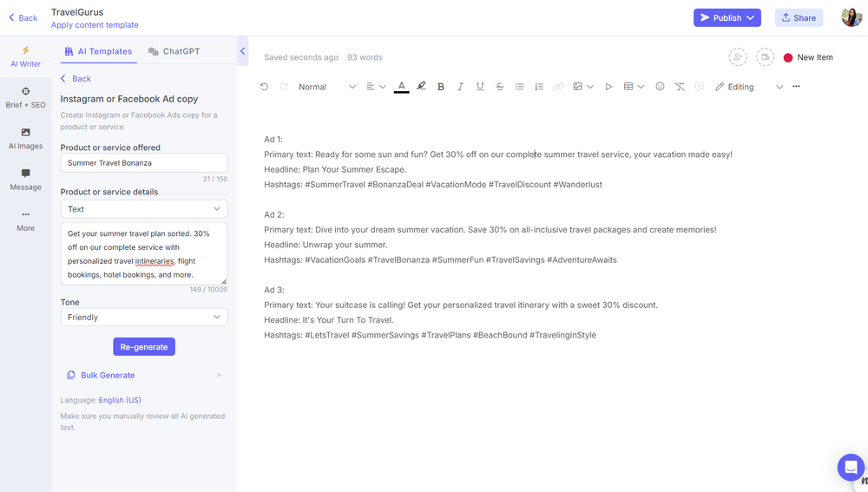Collapse the side panel with chevron
868x492 pixels.
[x=242, y=51]
